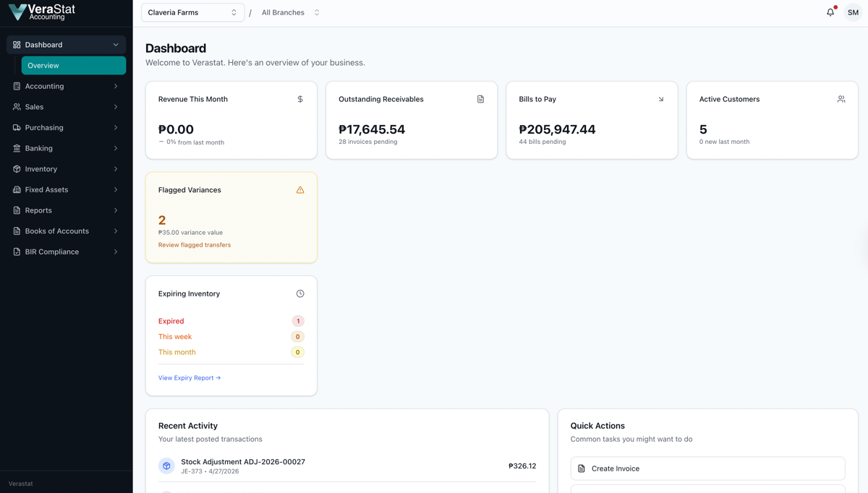Click the Create Invoice quick action button

click(707, 468)
